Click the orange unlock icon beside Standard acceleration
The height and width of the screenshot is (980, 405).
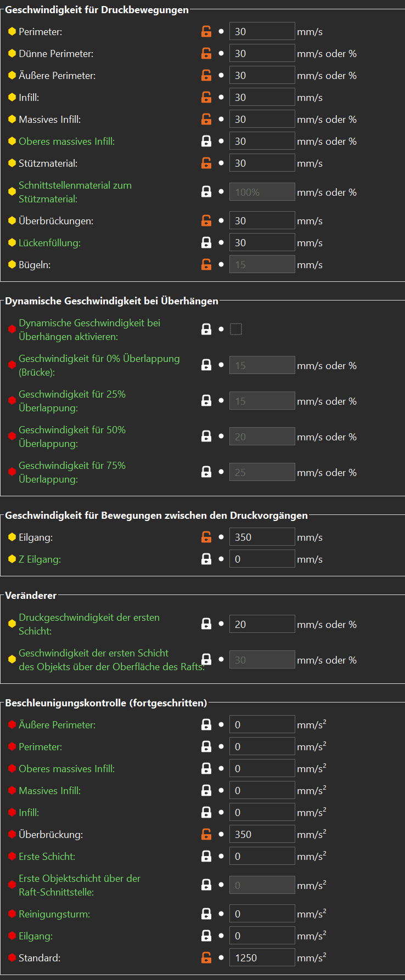206,958
